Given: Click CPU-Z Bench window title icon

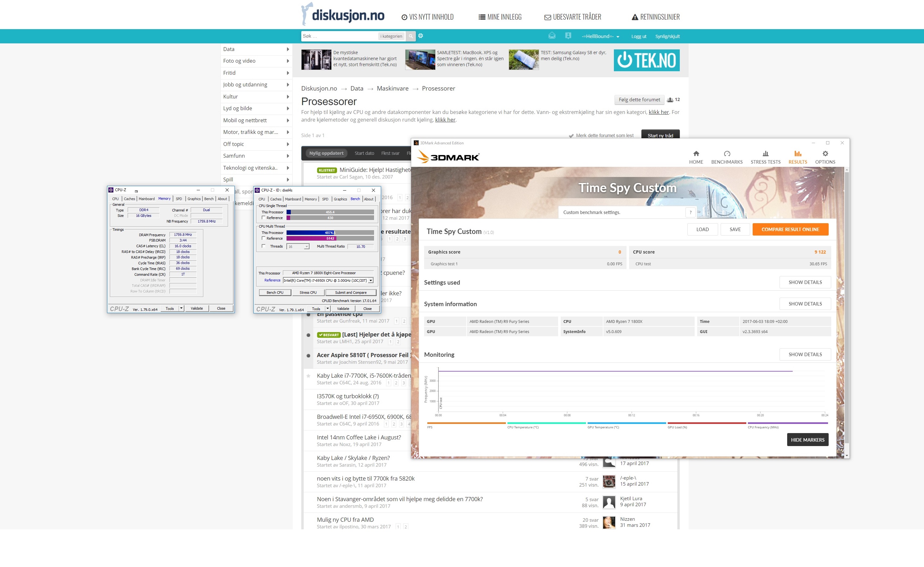Looking at the screenshot, I should (257, 190).
